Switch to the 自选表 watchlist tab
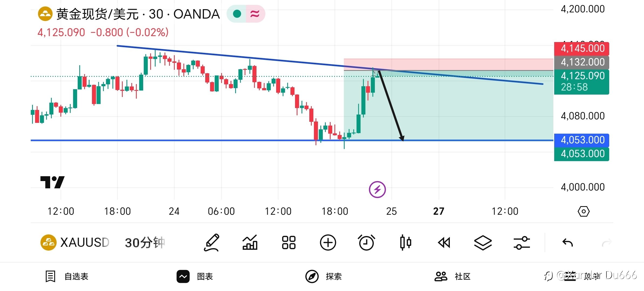This screenshot has width=644, height=291. coord(67,276)
